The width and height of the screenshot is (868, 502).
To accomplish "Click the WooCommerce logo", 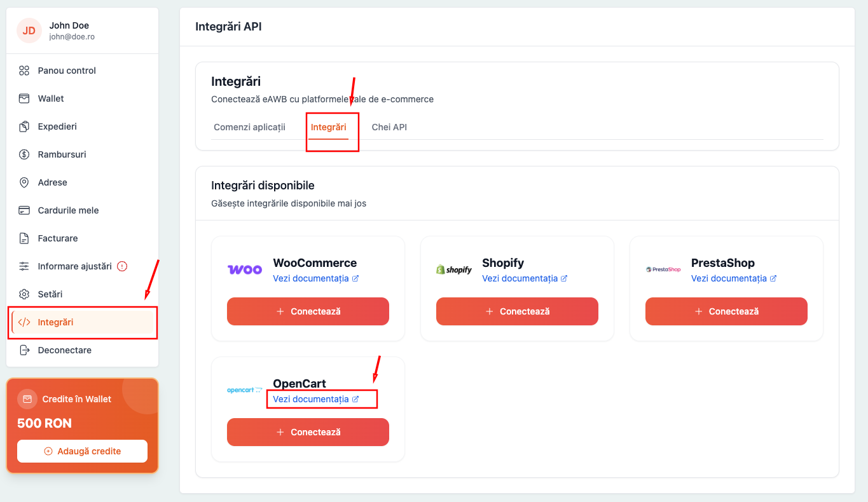I will [x=245, y=269].
